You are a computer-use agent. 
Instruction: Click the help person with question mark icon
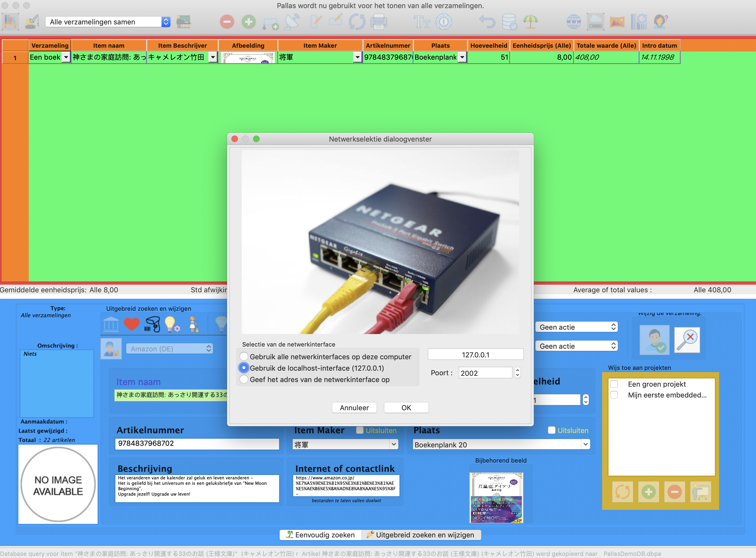(660, 22)
